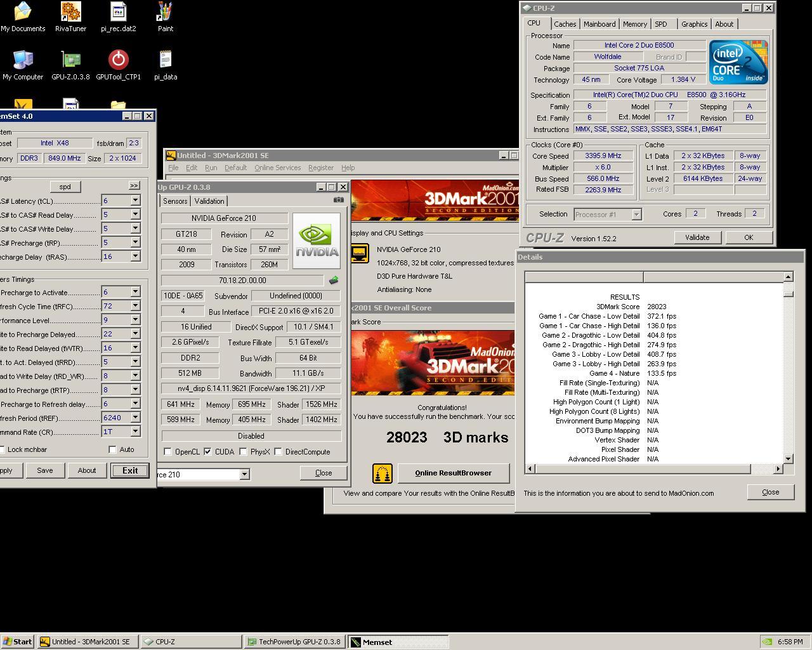Image resolution: width=812 pixels, height=650 pixels.
Task: Open Sensors tab in GPU-Z
Action: (x=175, y=201)
